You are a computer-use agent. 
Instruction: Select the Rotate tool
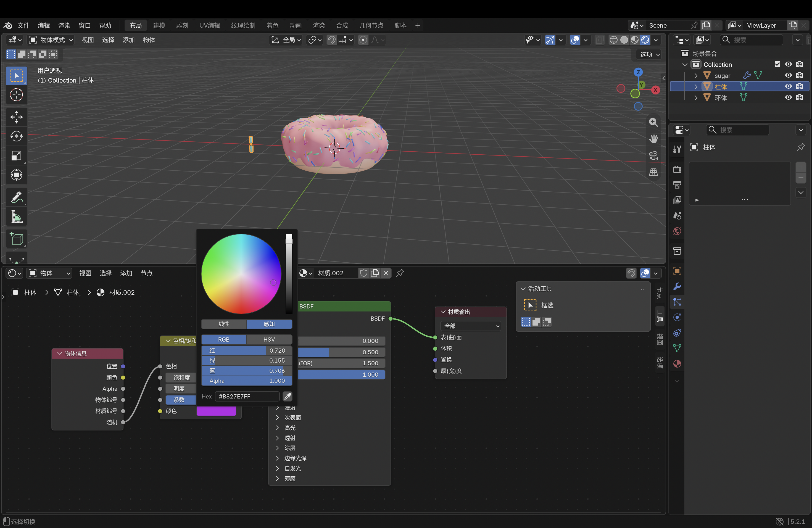tap(16, 136)
